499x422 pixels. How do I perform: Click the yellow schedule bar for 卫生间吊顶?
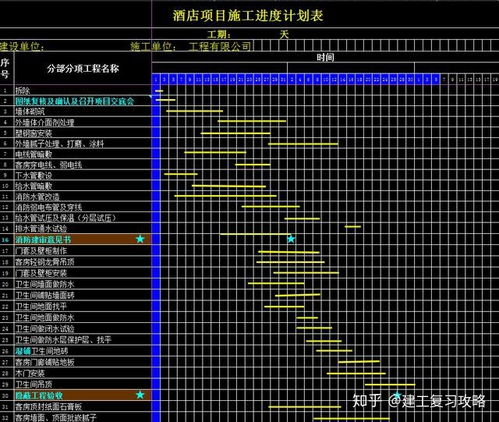tap(390, 385)
